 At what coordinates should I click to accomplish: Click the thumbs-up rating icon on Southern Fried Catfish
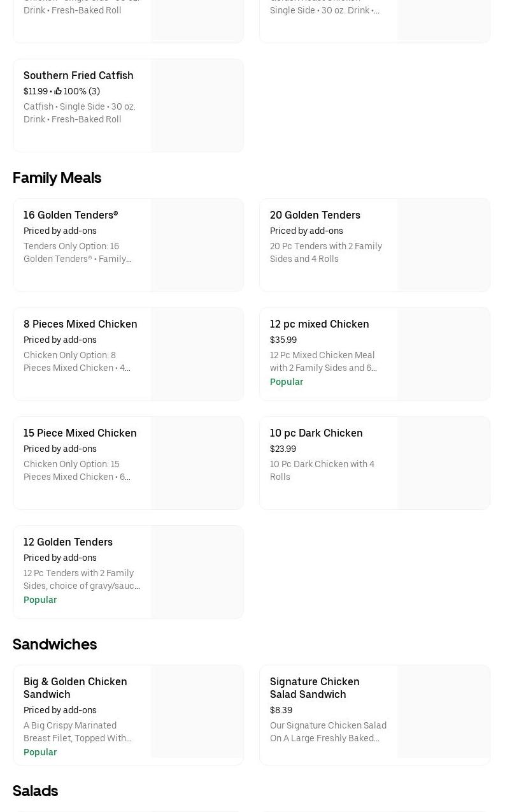[58, 91]
